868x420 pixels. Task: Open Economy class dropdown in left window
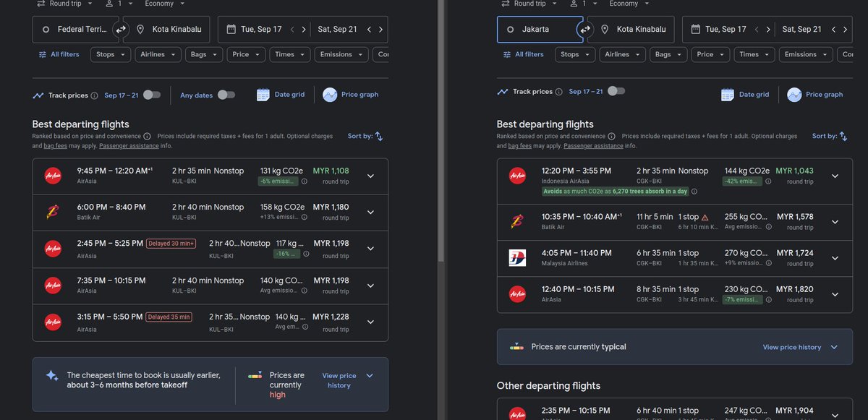(164, 4)
